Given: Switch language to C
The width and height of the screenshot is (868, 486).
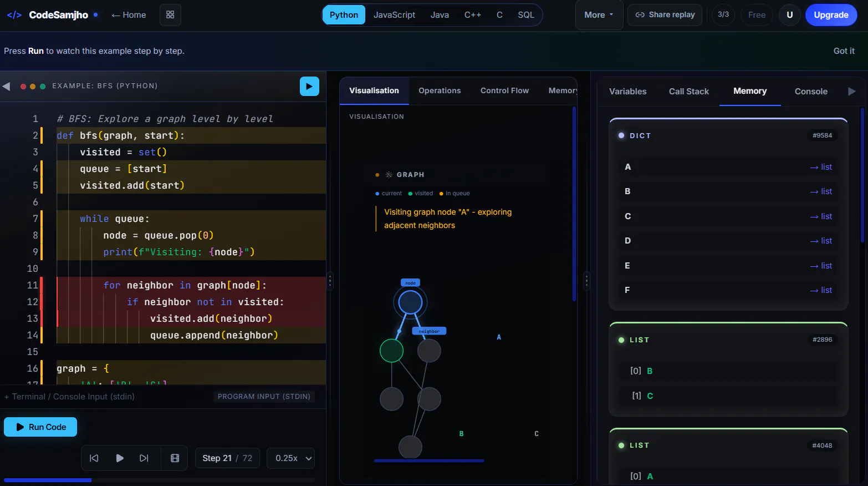Looking at the screenshot, I should [499, 15].
